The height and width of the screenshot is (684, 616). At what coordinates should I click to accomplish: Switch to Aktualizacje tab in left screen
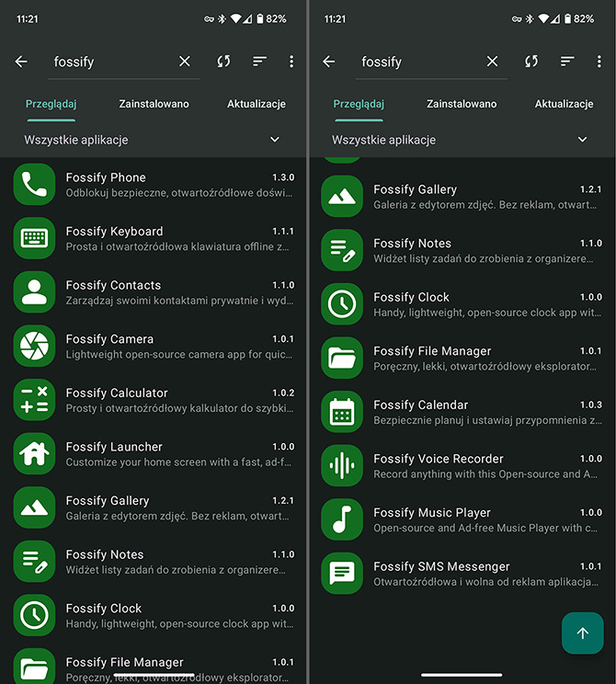tap(257, 104)
